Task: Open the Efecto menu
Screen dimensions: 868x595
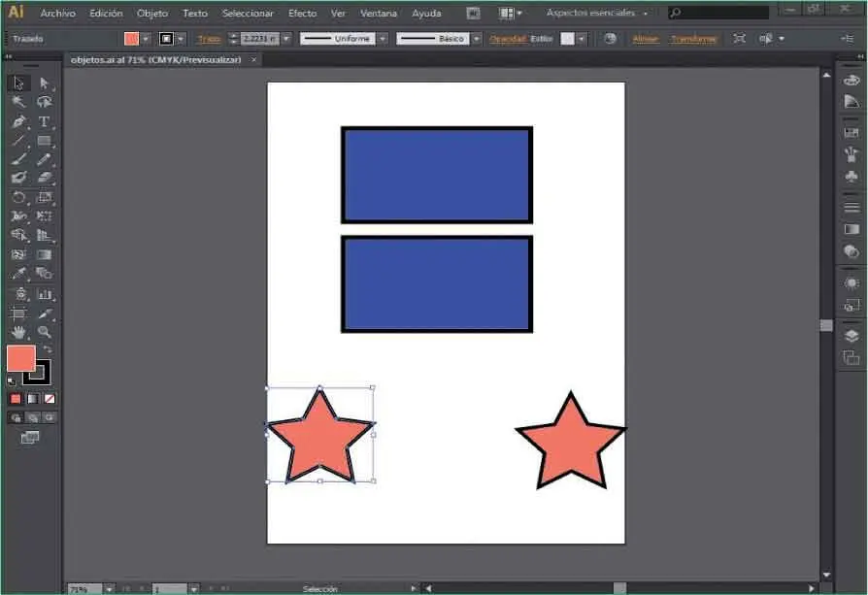Action: tap(302, 13)
